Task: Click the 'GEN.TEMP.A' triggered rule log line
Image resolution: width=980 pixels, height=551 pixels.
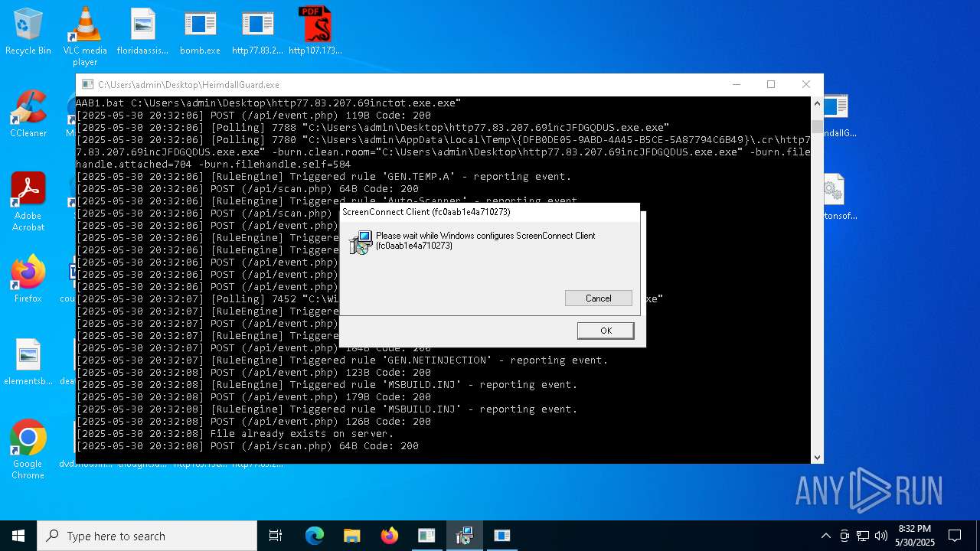Action: tap(324, 177)
